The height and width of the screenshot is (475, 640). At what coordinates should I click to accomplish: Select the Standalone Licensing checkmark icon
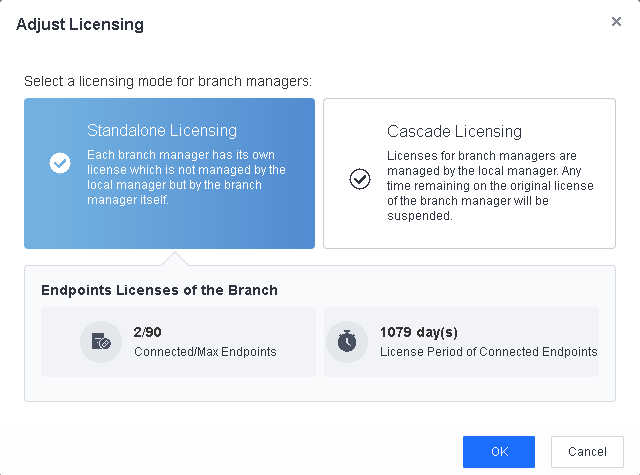(60, 163)
